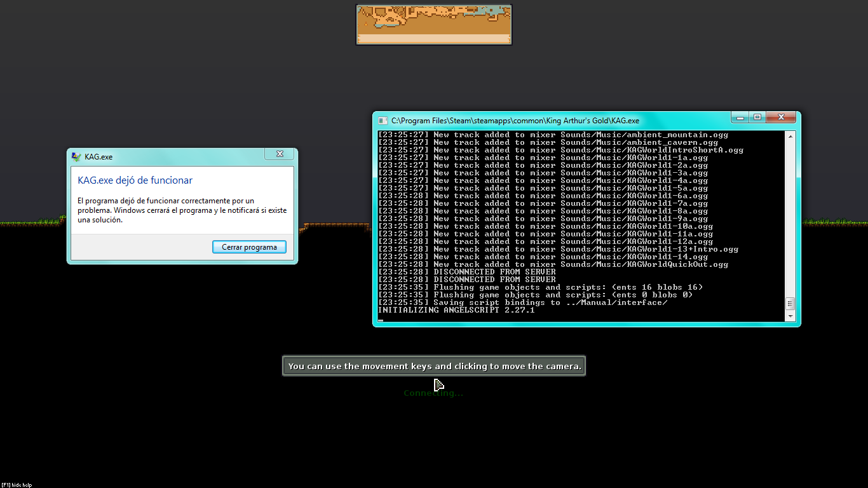
Task: Click the console line mentioning KAGWorld1-5a.ogg
Action: click(543, 188)
